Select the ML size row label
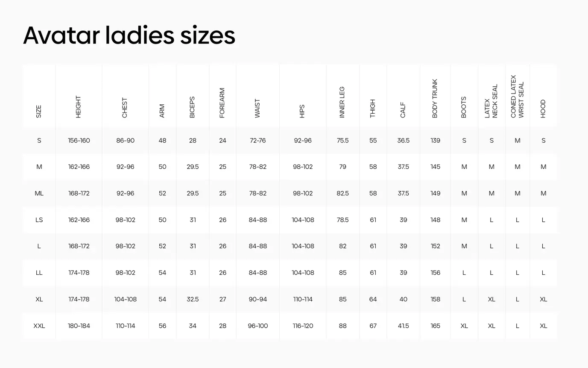This screenshot has width=588, height=368. pos(39,193)
